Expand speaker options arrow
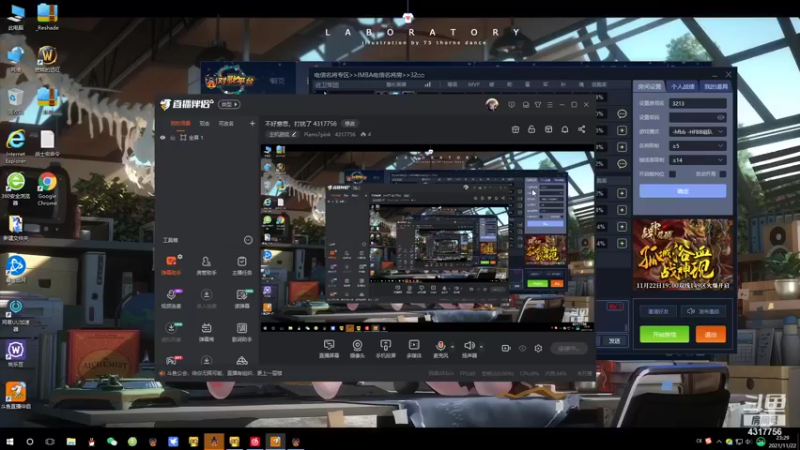The image size is (800, 450). (x=481, y=347)
